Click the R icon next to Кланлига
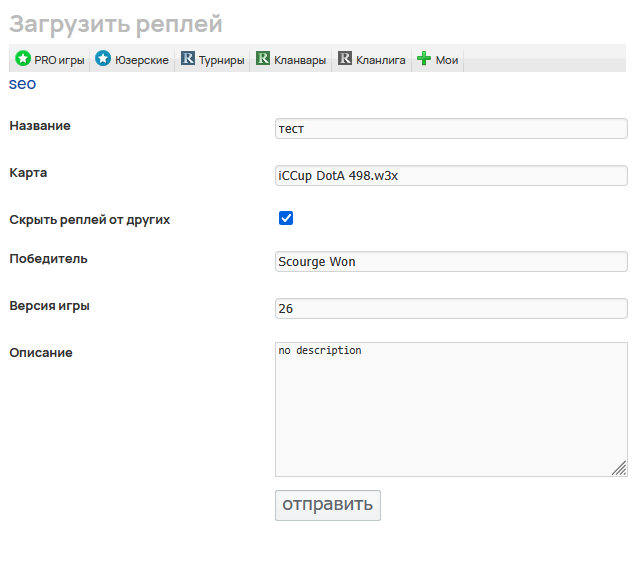The width and height of the screenshot is (642, 570). [345, 60]
